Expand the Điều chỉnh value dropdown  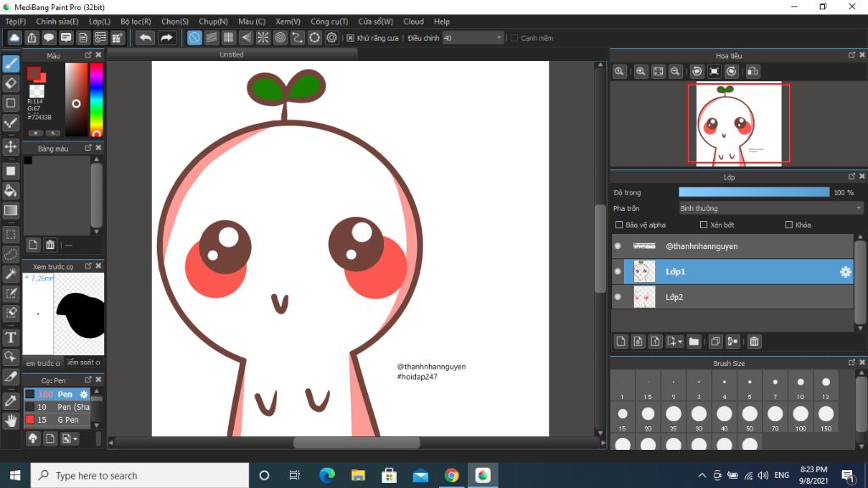(498, 38)
